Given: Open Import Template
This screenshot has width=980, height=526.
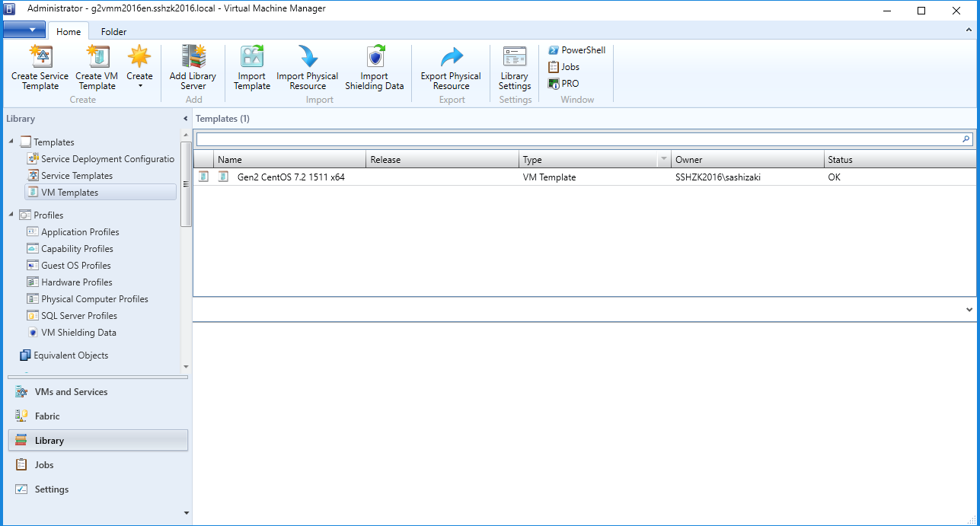Looking at the screenshot, I should point(251,69).
